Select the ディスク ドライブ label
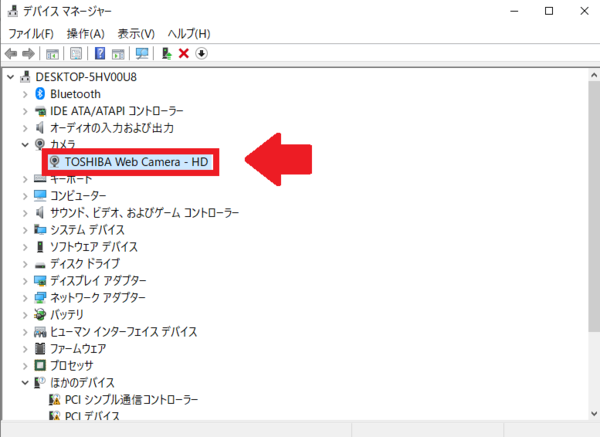Viewport: 600px width, 437px height. coord(85,264)
